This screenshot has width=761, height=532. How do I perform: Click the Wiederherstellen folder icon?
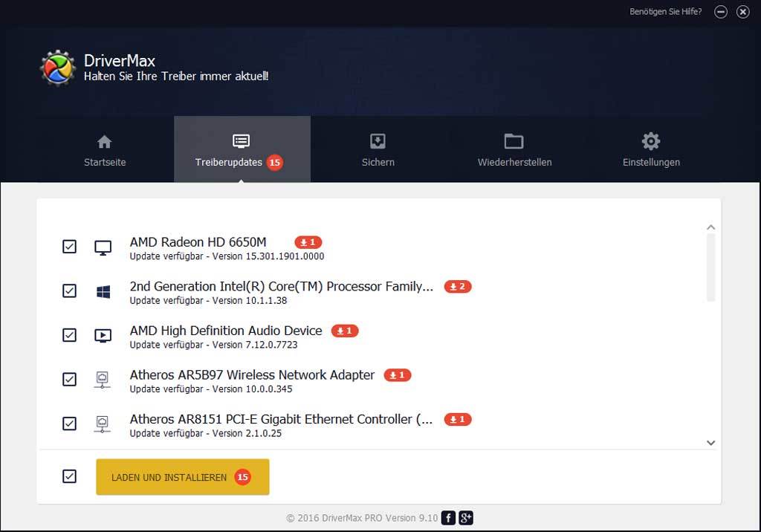pyautogui.click(x=514, y=141)
